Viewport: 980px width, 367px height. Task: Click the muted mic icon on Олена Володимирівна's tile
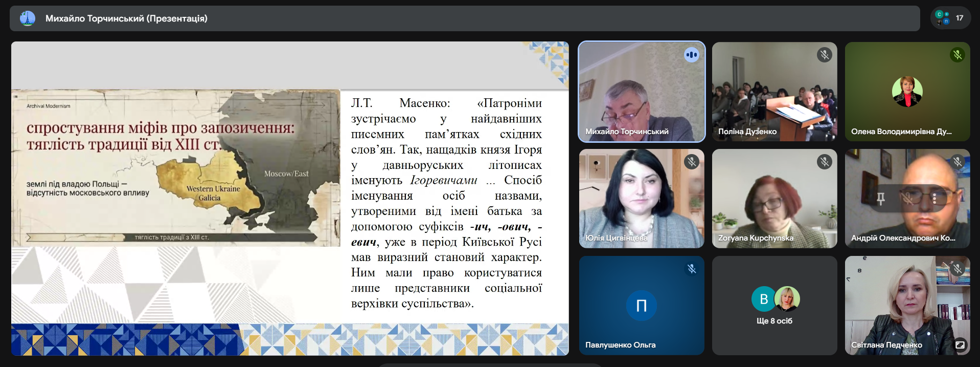coord(957,55)
